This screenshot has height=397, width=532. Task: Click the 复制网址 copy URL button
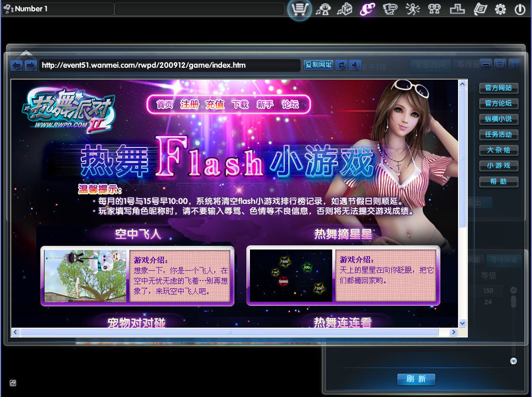319,65
